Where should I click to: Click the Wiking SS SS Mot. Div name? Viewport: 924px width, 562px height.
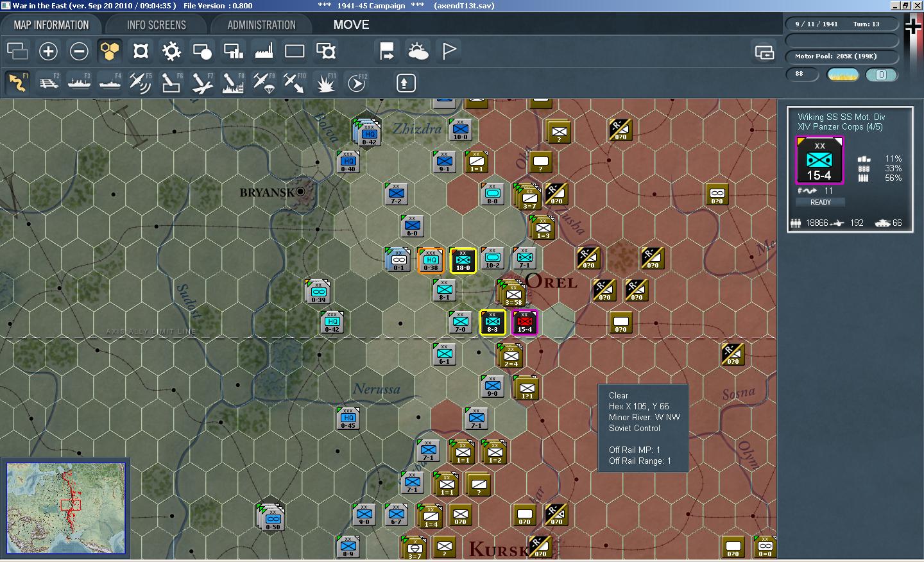(x=841, y=117)
